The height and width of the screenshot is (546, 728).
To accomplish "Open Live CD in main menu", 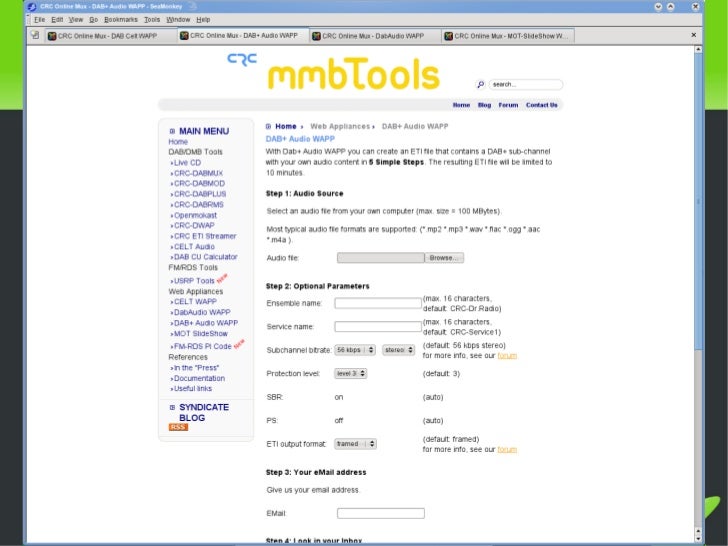I will pyautogui.click(x=187, y=162).
